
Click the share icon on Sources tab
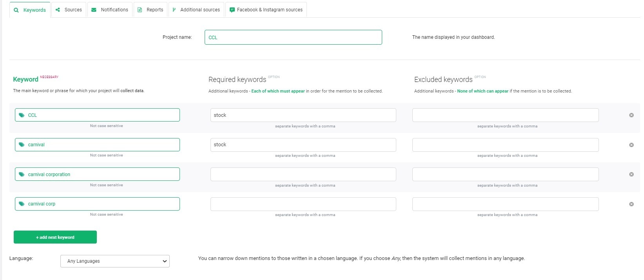pyautogui.click(x=58, y=10)
